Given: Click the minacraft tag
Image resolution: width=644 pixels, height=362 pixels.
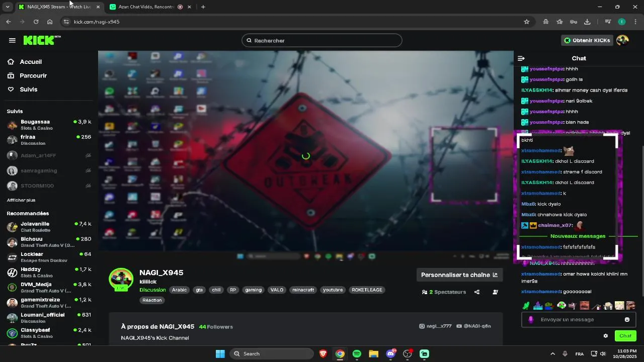Looking at the screenshot, I should coord(303,290).
